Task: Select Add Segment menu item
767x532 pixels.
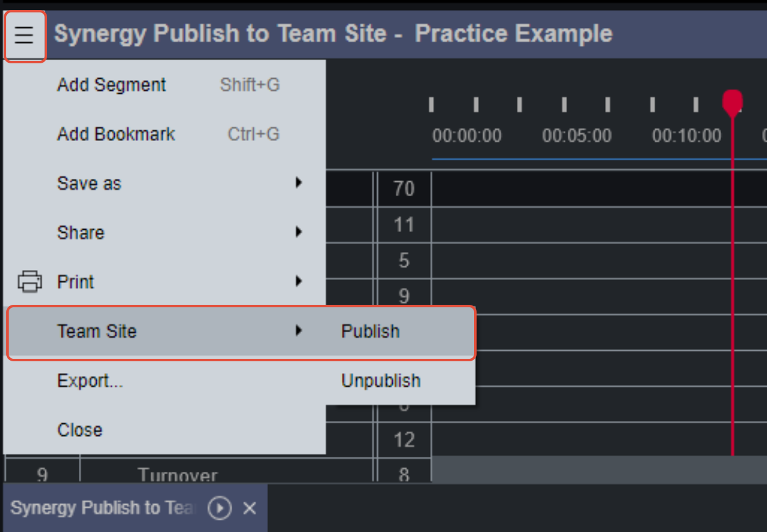Action: pos(164,85)
